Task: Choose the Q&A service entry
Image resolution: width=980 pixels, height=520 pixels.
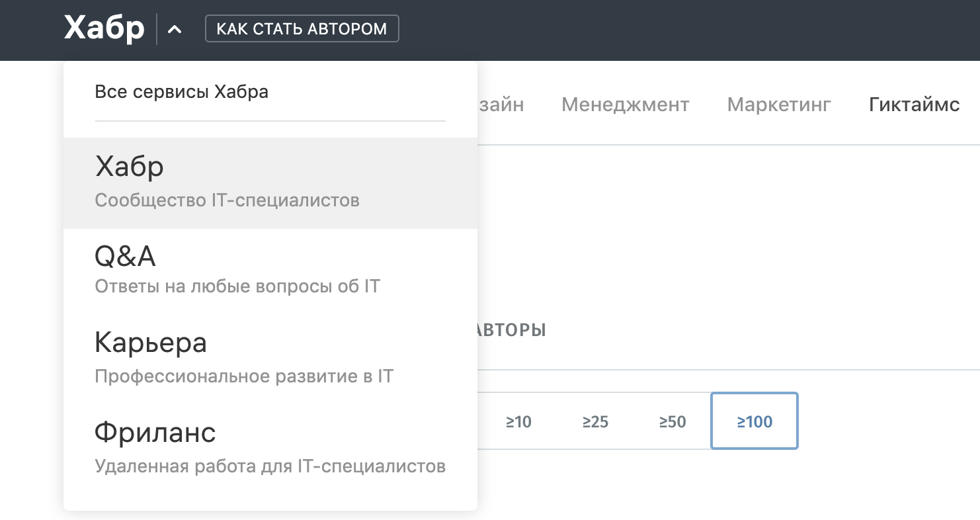Action: coord(126,255)
